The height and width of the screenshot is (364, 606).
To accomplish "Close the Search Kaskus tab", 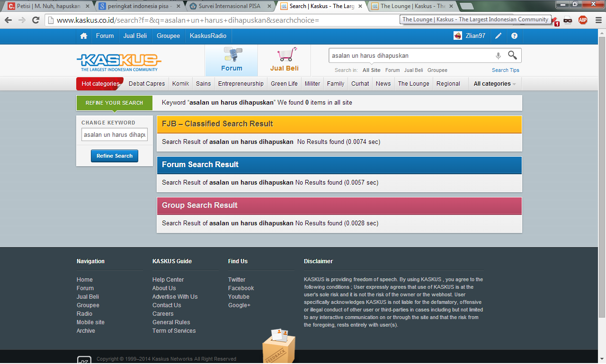I will pos(360,6).
